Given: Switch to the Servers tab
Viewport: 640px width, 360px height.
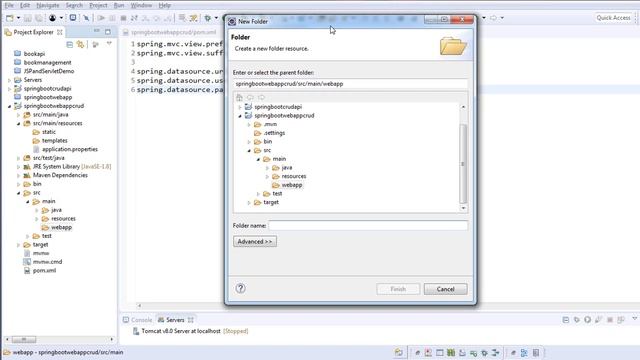Looking at the screenshot, I should 176,320.
